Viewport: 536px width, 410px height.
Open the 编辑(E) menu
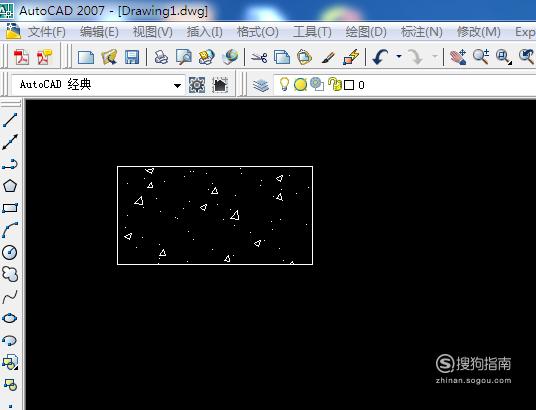pyautogui.click(x=99, y=32)
